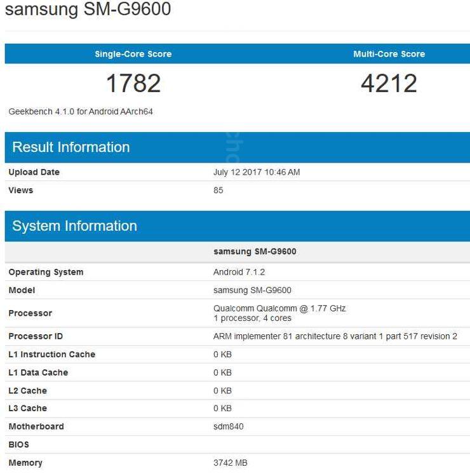Screen dimensions: 470x476
Task: Click the Memory label
Action: coord(25,463)
